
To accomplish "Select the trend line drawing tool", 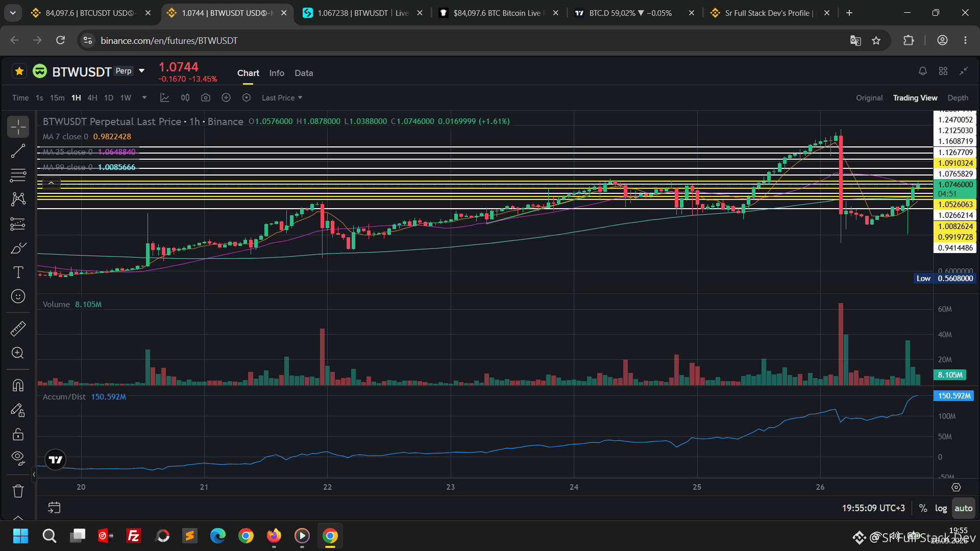I will pyautogui.click(x=18, y=151).
